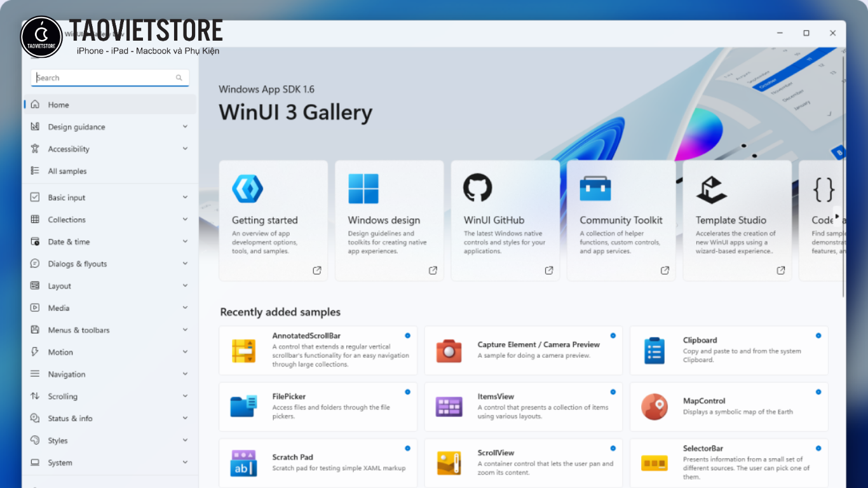
Task: Click the Scrolling arrows icon in sidebar
Action: coord(35,396)
